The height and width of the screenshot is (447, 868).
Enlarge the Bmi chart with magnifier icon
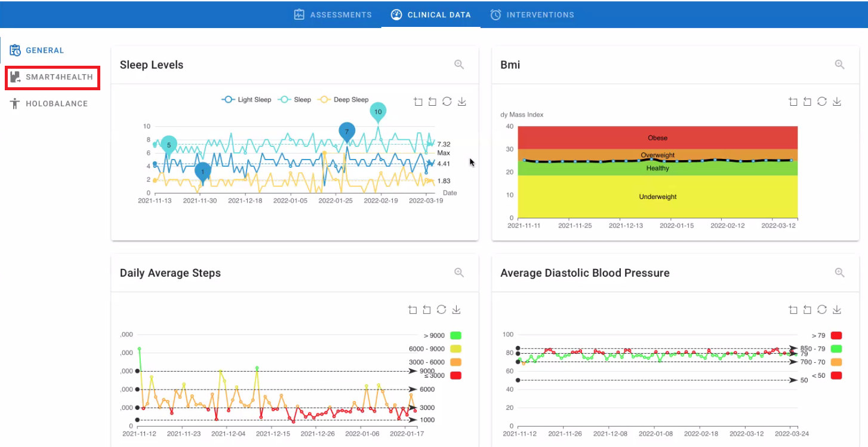(839, 65)
